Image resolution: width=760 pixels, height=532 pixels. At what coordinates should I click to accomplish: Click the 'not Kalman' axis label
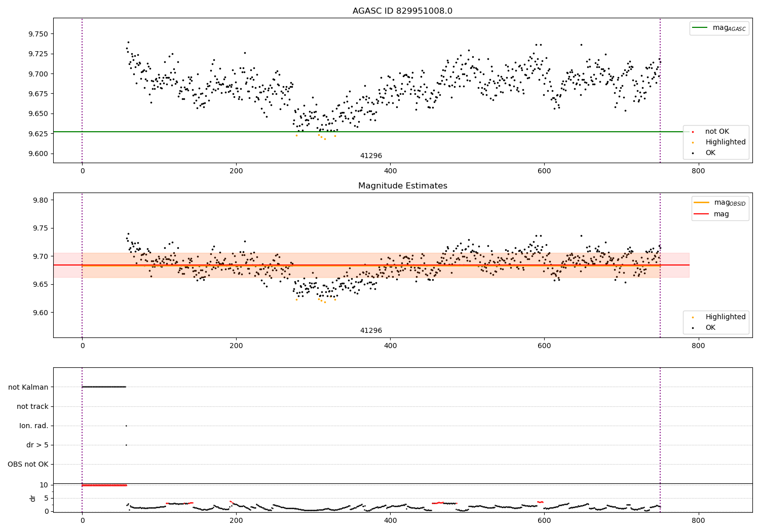[28, 387]
